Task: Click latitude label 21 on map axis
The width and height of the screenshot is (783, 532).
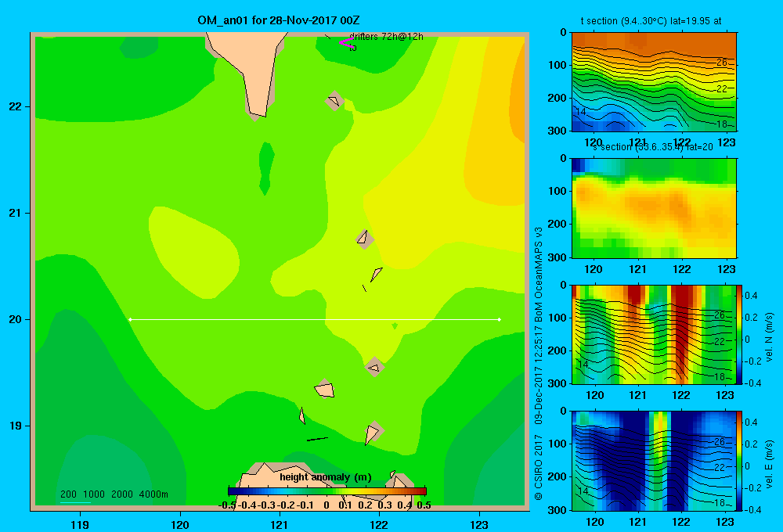Action: (16, 213)
